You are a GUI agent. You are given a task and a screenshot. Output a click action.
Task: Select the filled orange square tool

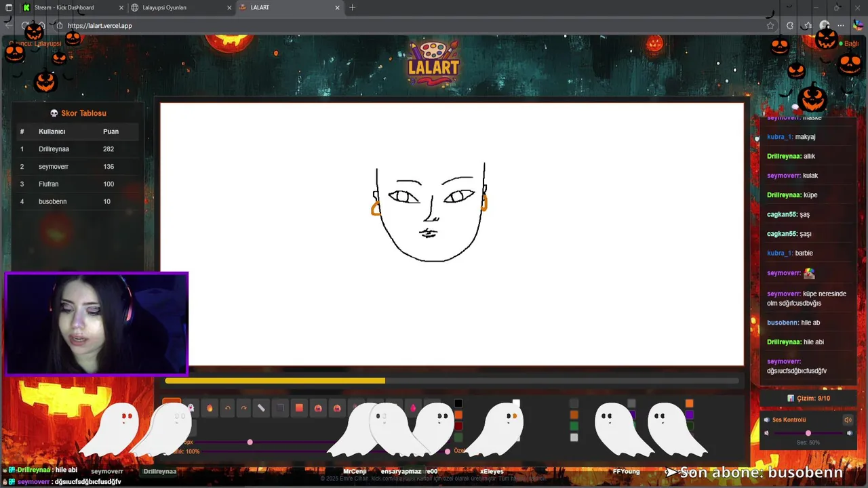pos(299,408)
